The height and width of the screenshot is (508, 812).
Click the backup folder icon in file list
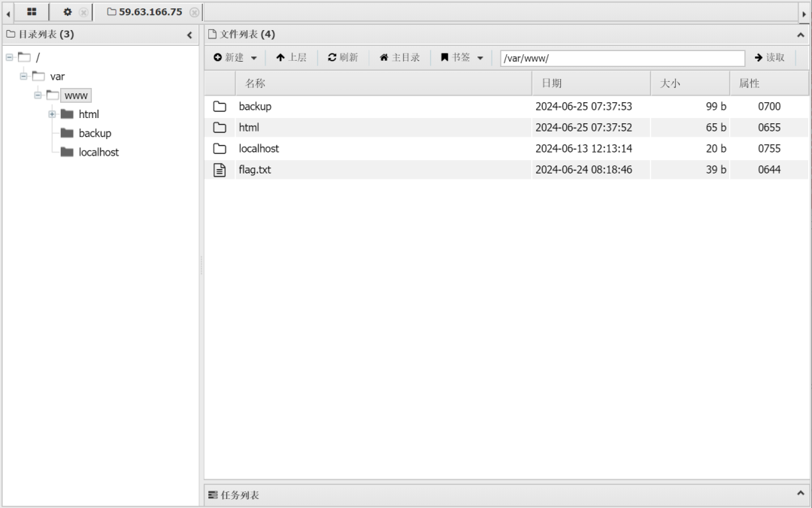[220, 106]
